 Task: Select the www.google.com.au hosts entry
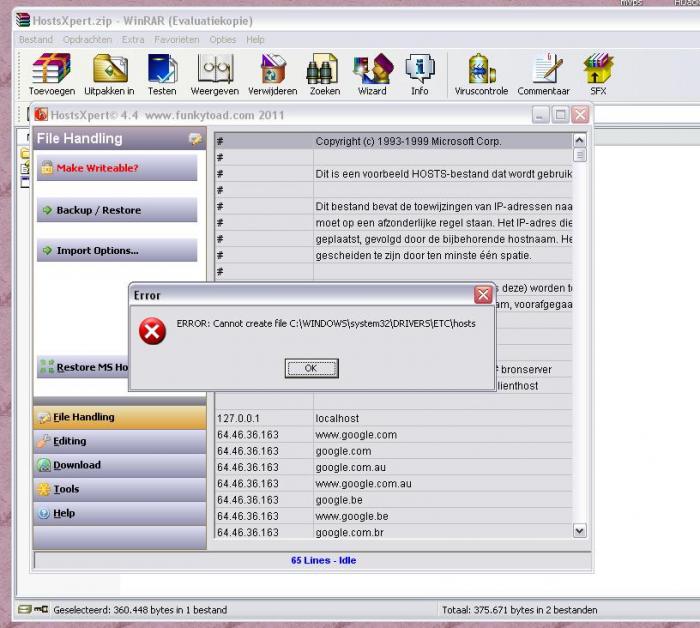click(x=394, y=483)
